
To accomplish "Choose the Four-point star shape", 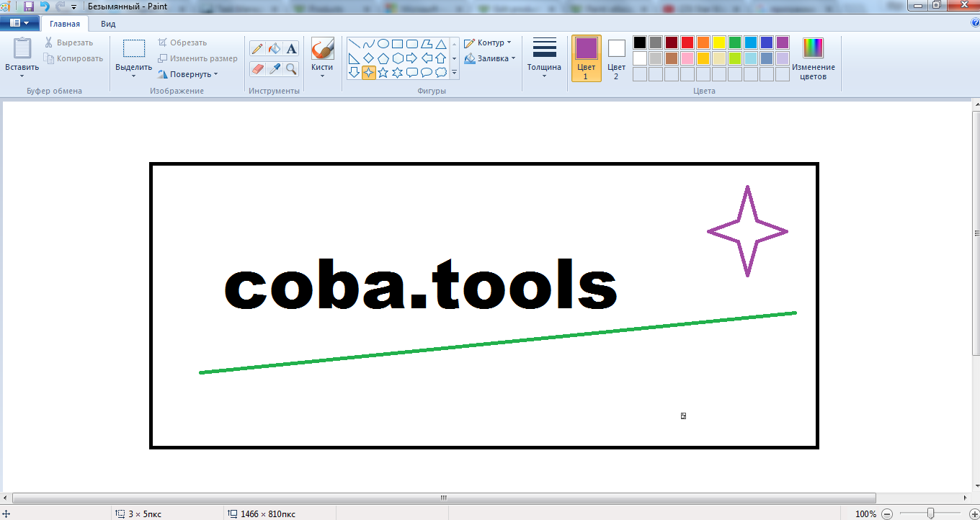I will click(x=369, y=73).
